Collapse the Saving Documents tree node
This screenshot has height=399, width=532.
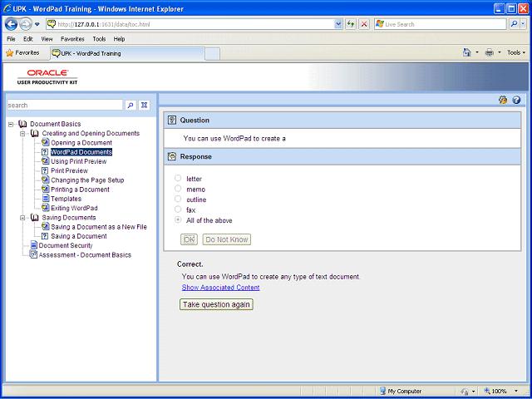click(22, 218)
